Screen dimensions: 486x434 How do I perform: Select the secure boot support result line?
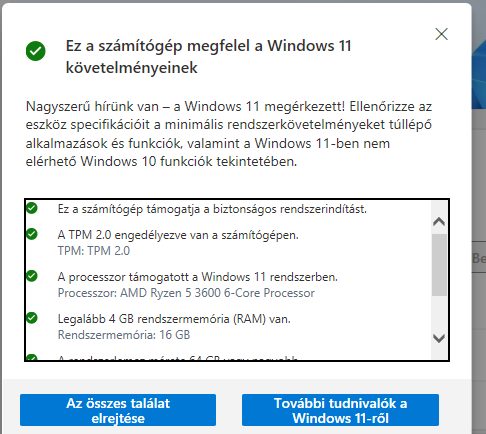[212, 209]
